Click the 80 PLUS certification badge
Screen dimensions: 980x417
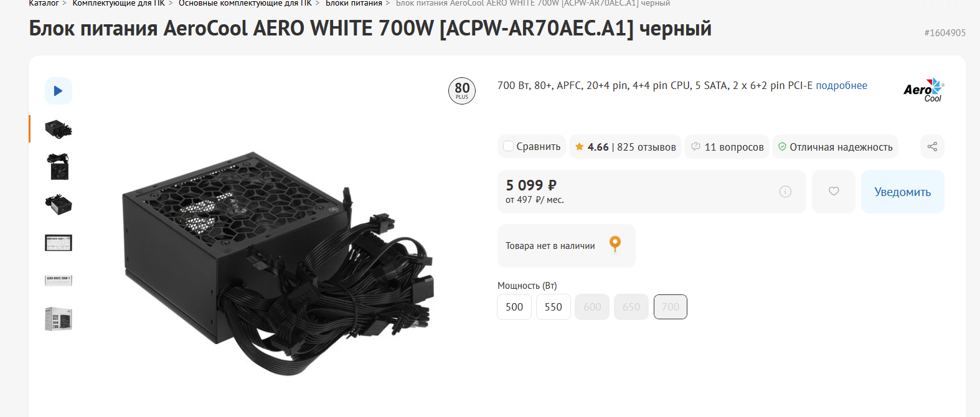pyautogui.click(x=462, y=91)
